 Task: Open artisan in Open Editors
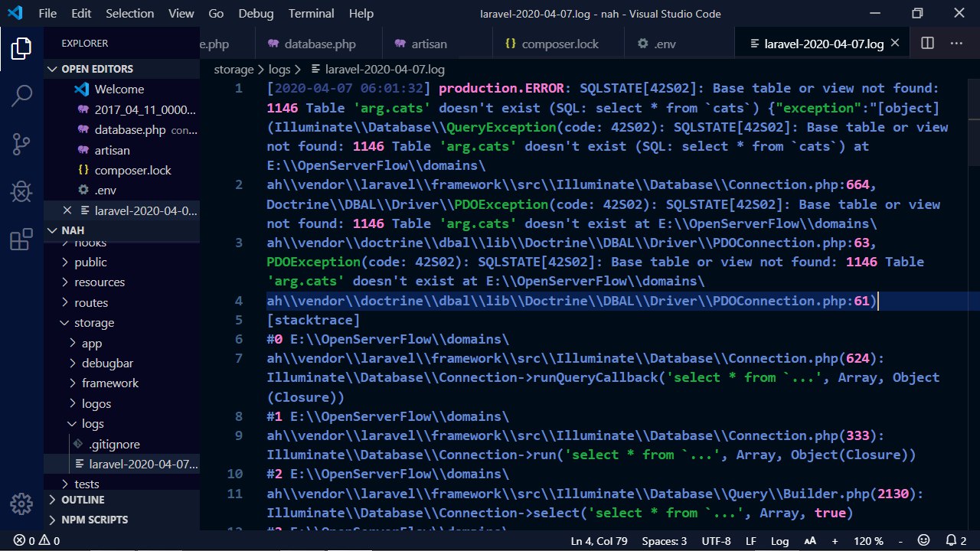pos(122,150)
